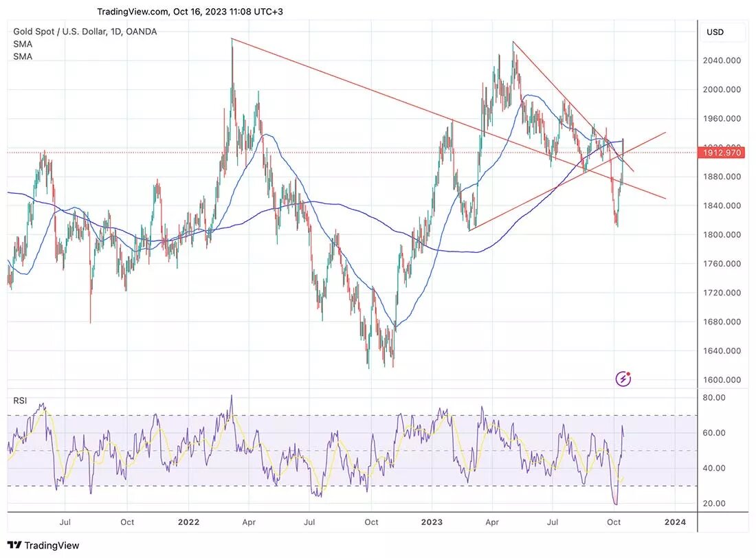Click the 2040.000 price axis label
This screenshot has height=558, width=756.
(x=722, y=60)
